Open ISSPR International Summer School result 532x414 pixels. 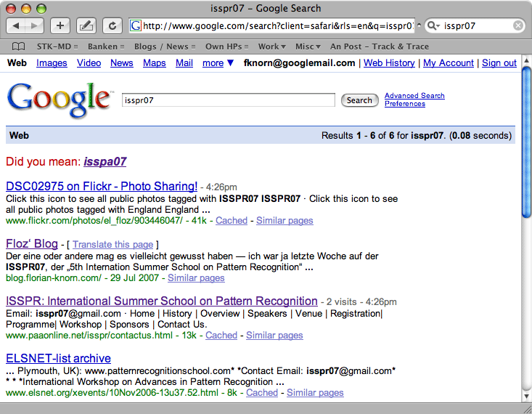pos(162,301)
